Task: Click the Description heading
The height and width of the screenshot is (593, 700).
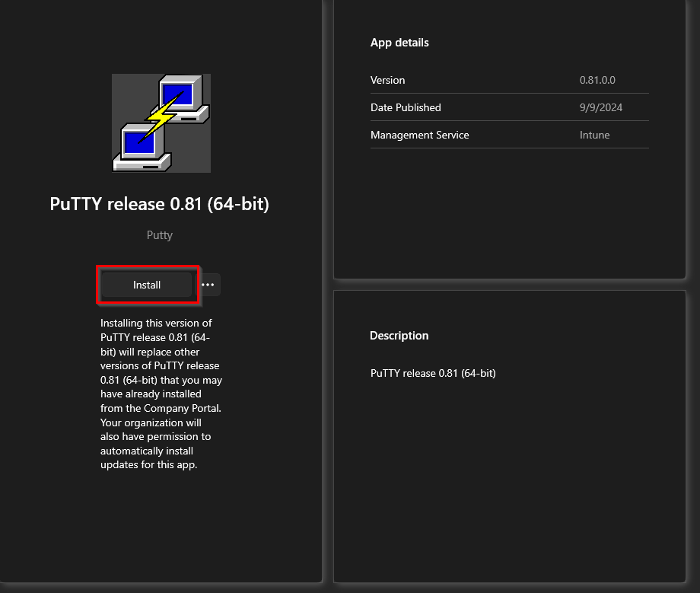Action: point(399,336)
